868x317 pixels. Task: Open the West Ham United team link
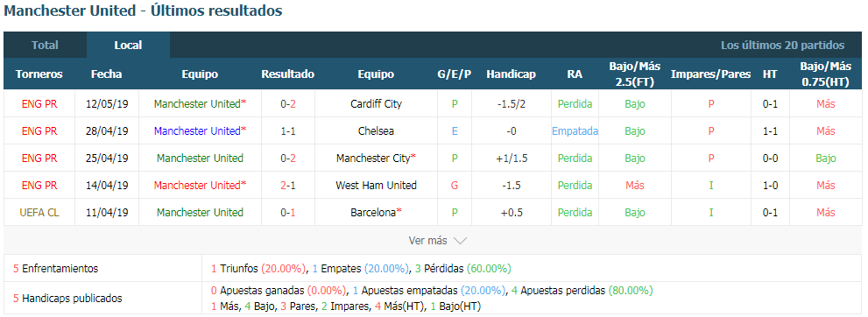click(376, 186)
